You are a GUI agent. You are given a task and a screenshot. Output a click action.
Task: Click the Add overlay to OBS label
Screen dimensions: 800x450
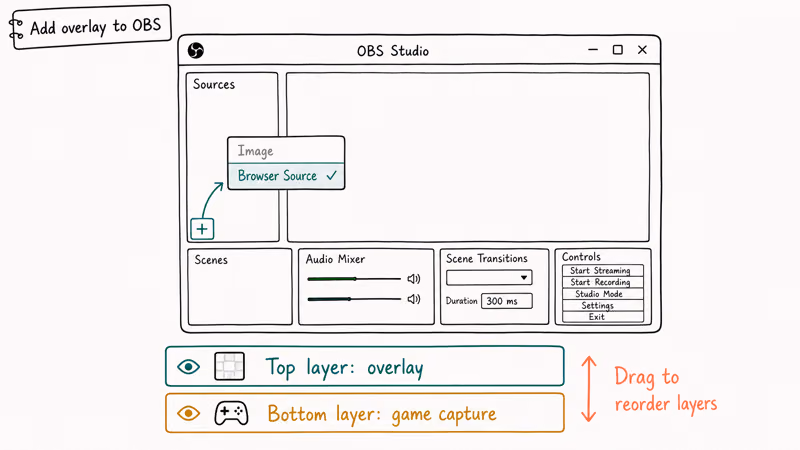pyautogui.click(x=95, y=27)
